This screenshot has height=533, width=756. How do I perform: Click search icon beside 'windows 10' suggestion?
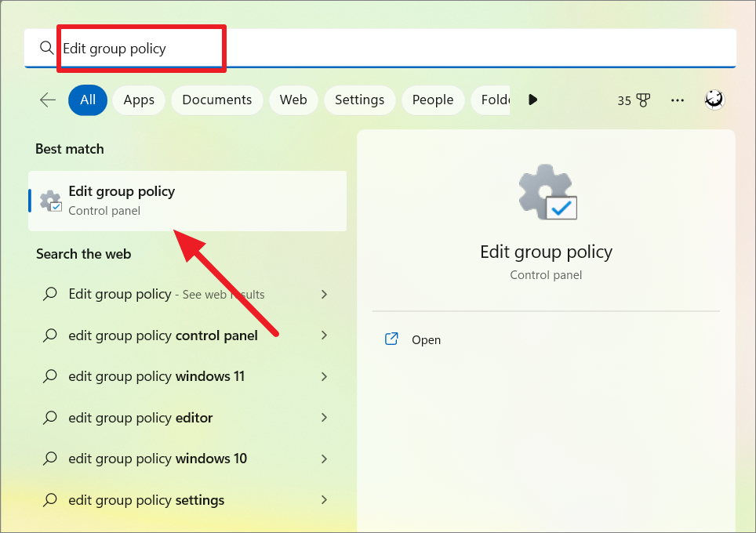click(49, 459)
